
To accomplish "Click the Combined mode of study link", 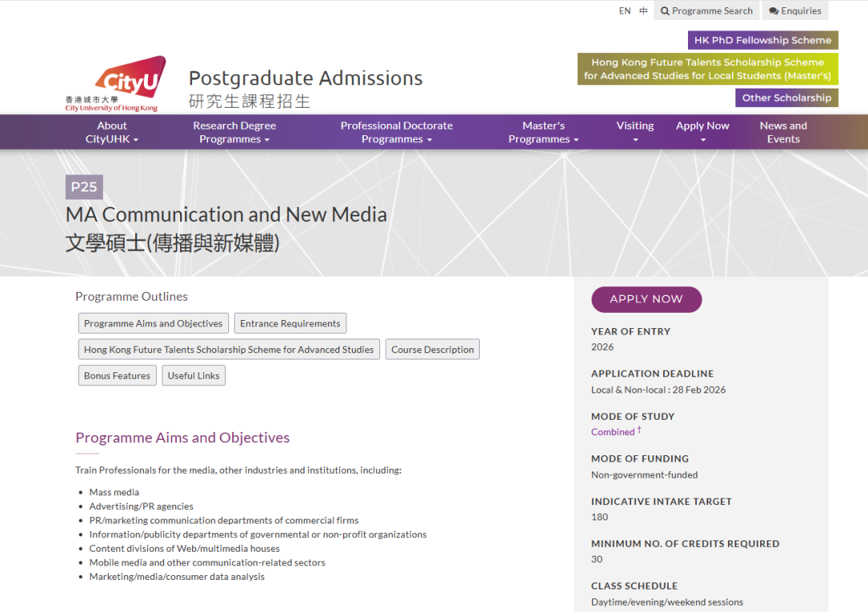I will [612, 432].
